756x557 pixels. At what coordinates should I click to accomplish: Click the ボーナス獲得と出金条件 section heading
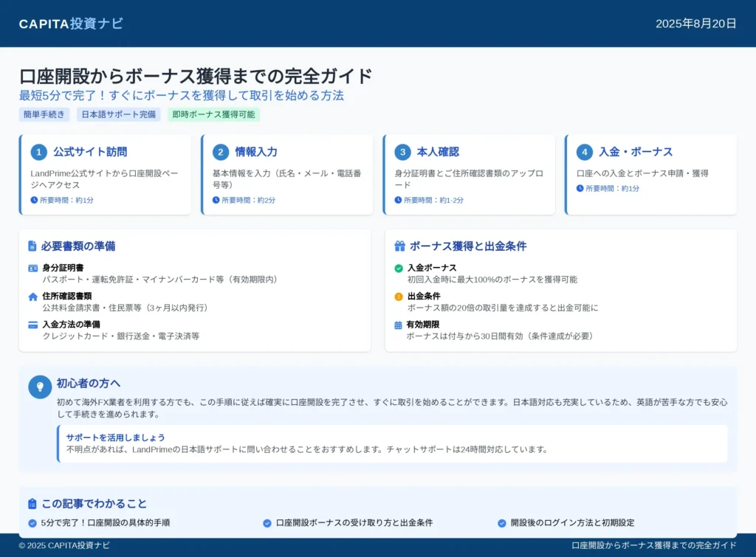tap(468, 246)
